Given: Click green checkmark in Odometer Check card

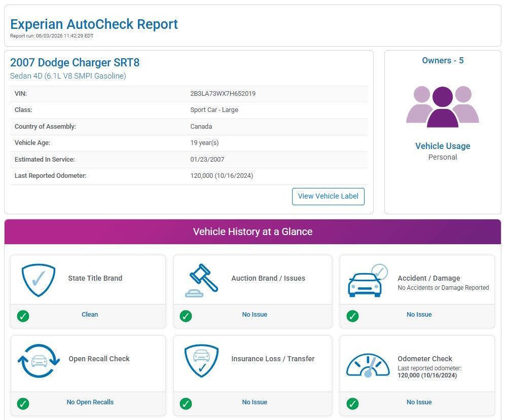Looking at the screenshot, I should click(353, 404).
